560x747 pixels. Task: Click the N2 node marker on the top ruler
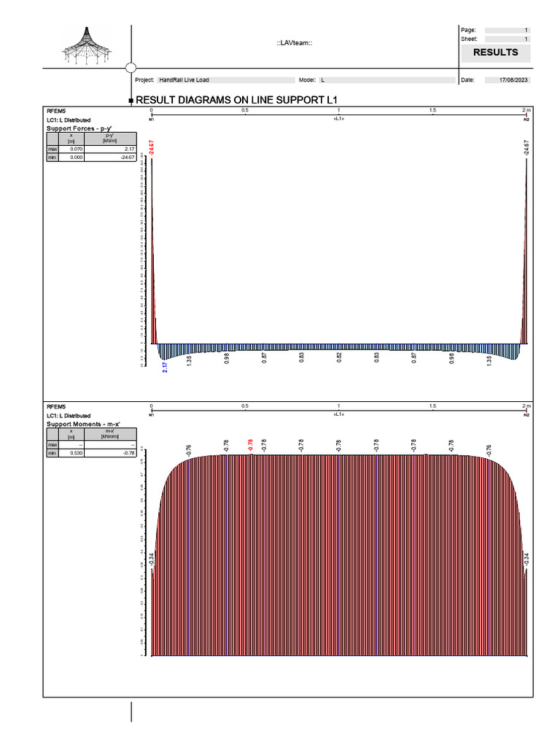526,120
